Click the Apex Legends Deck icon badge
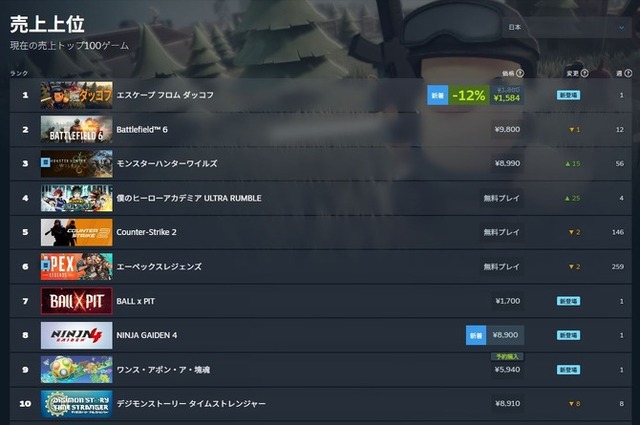 (x=45, y=266)
